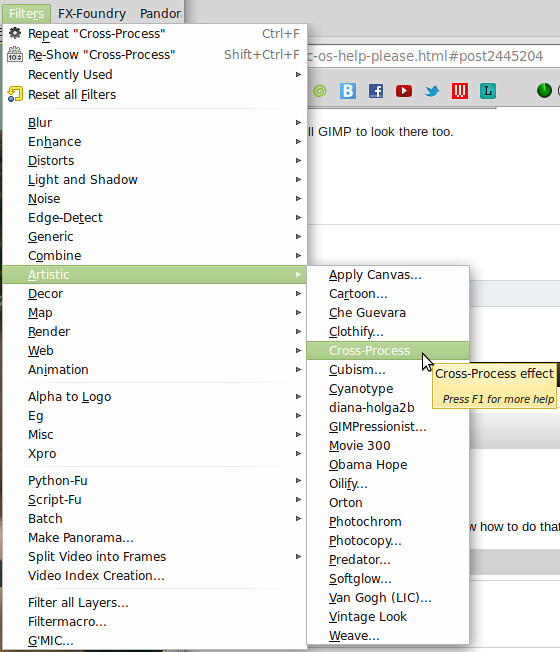Screen dimensions: 560x652
Task: Click the blue B bookmark icon
Action: [348, 91]
